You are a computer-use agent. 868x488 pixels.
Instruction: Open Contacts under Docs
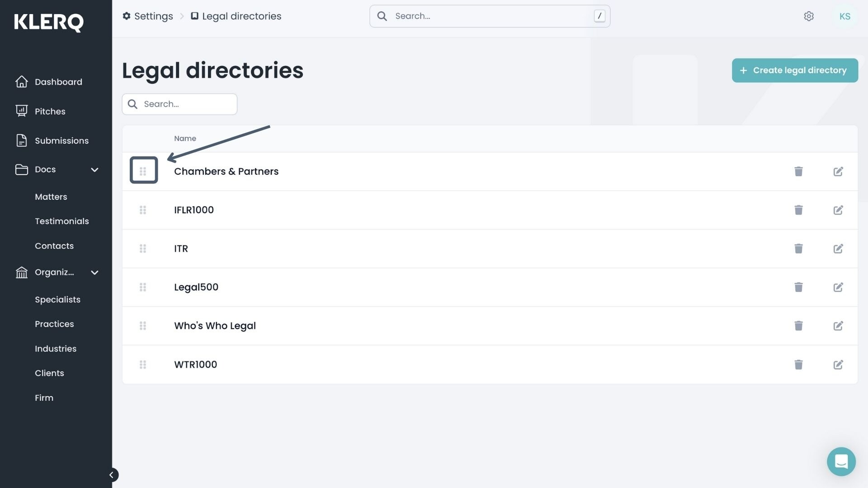point(54,246)
